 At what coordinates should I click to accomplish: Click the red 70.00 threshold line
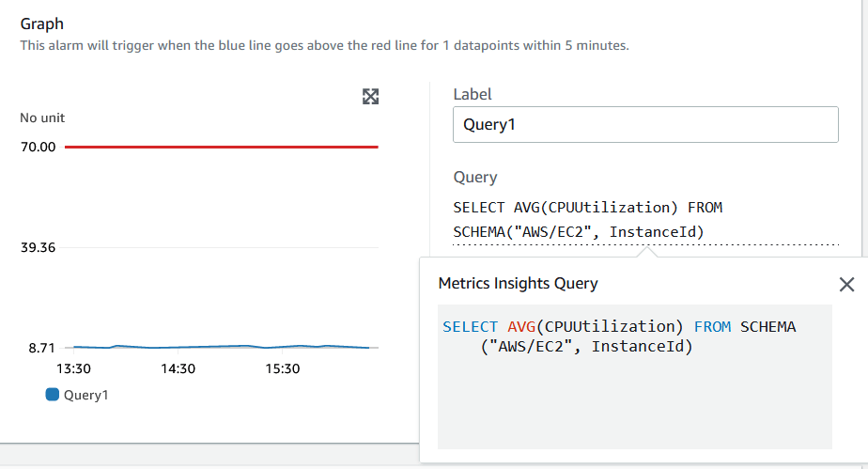point(221,147)
